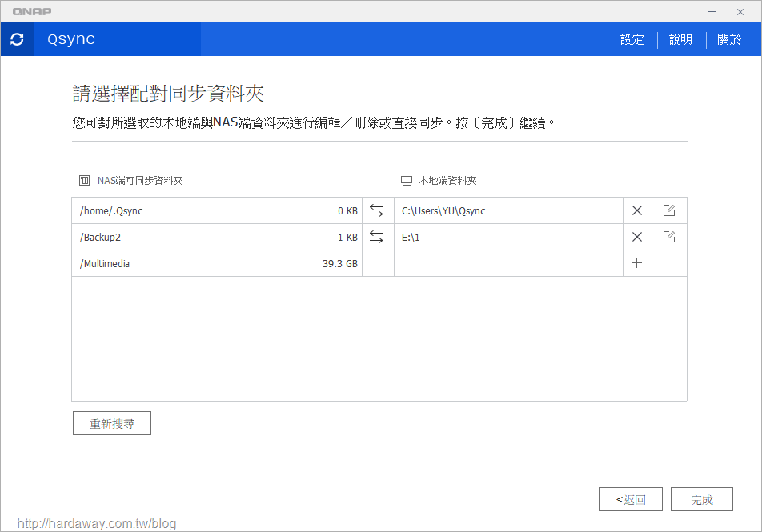The image size is (762, 532).
Task: Click the 重新搜尋 rescan button
Action: click(x=112, y=423)
